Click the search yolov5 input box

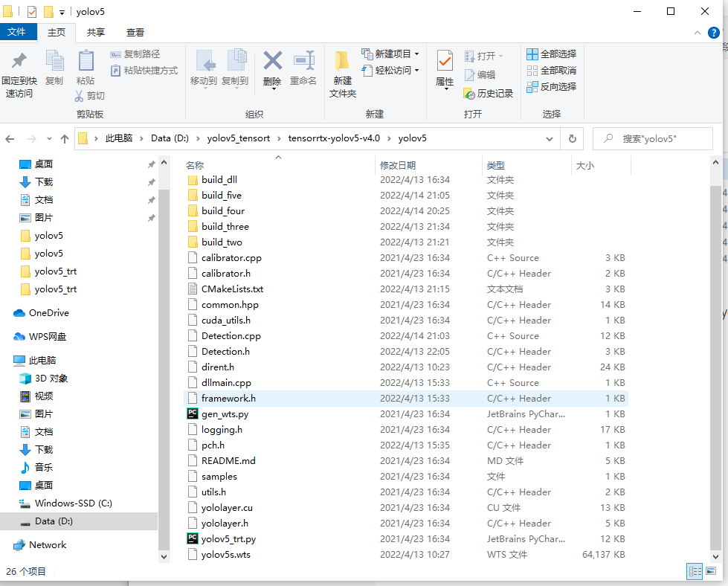point(652,138)
